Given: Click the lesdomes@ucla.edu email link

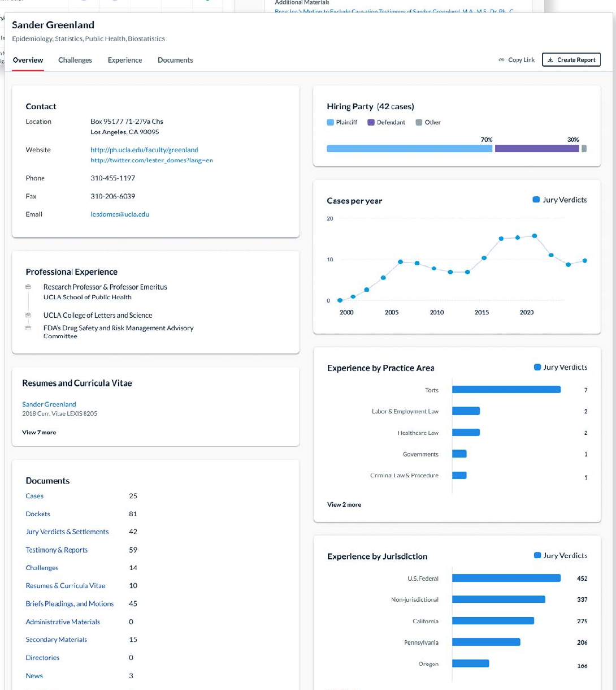Looking at the screenshot, I should coord(120,214).
